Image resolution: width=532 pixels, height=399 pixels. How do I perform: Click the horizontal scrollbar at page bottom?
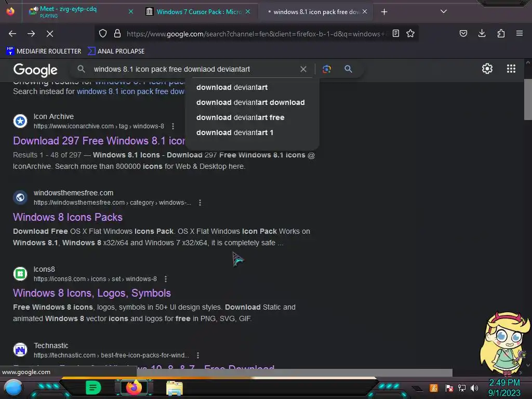(x=294, y=373)
